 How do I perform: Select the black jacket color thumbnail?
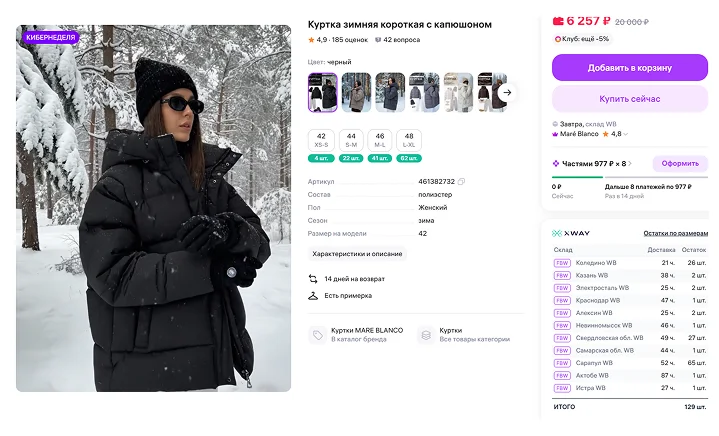322,92
